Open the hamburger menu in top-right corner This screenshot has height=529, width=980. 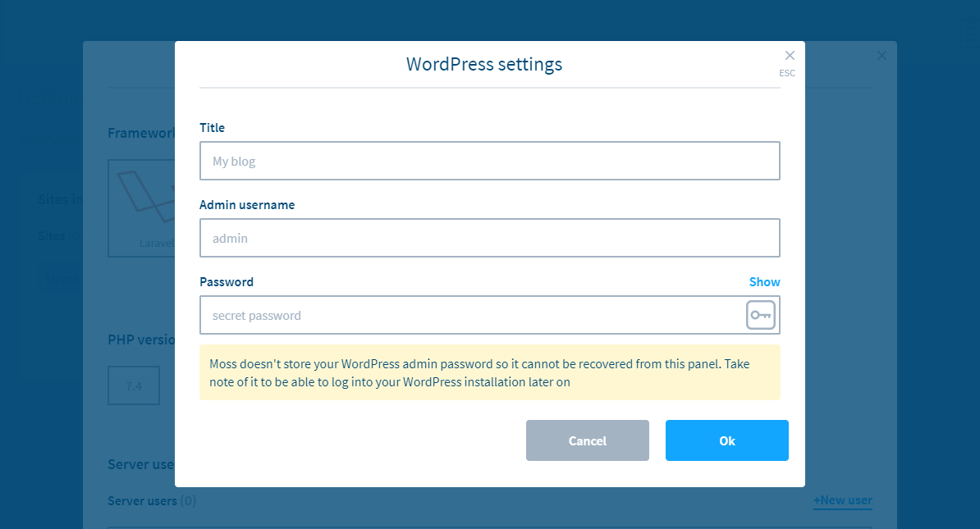970,34
